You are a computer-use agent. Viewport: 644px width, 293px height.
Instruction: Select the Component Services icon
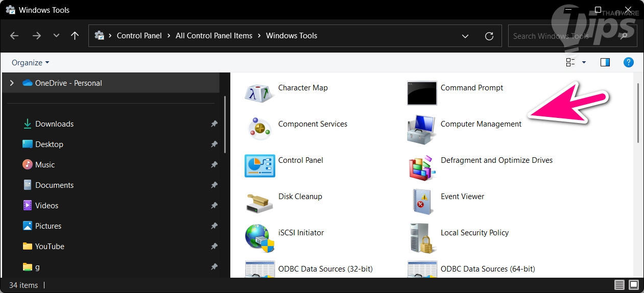tap(259, 129)
